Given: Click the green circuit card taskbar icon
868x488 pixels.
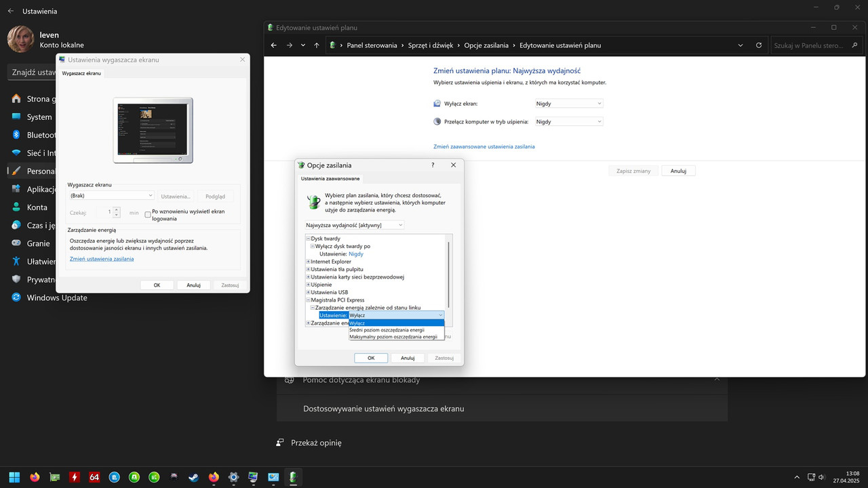Looking at the screenshot, I should click(54, 477).
